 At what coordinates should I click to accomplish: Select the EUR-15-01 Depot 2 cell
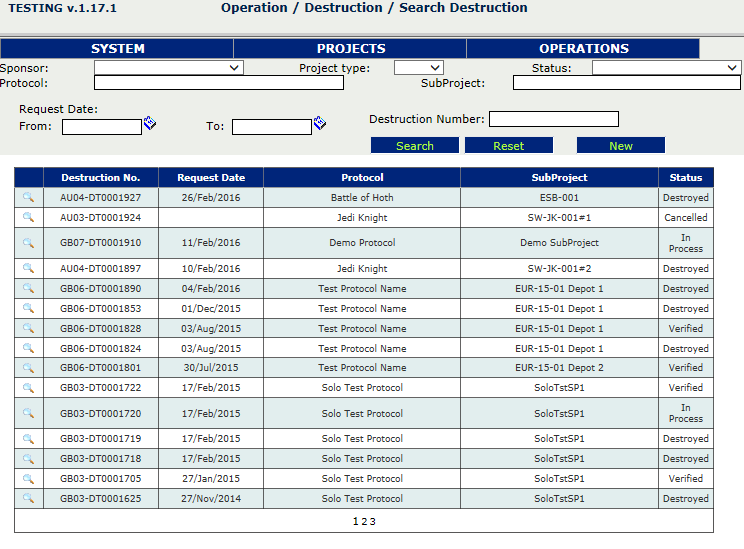click(559, 367)
